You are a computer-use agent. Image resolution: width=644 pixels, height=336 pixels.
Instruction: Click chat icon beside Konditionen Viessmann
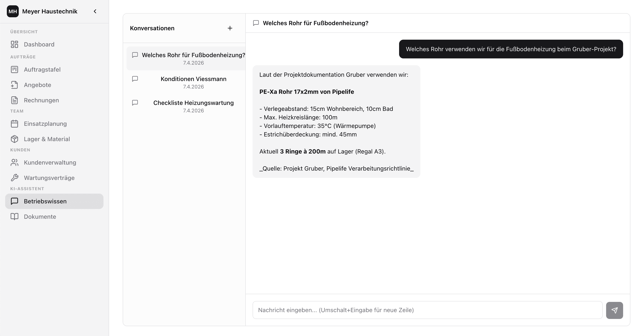tap(135, 79)
